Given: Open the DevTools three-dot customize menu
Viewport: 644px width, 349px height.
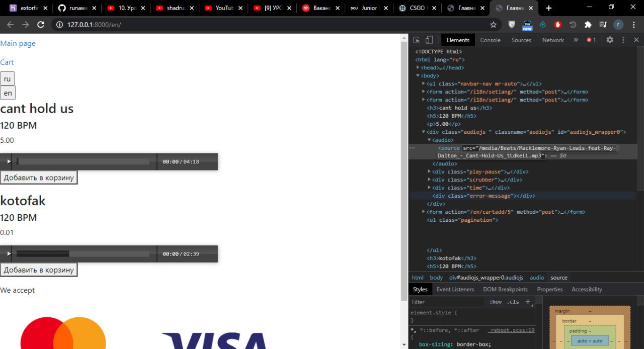Looking at the screenshot, I should [623, 40].
